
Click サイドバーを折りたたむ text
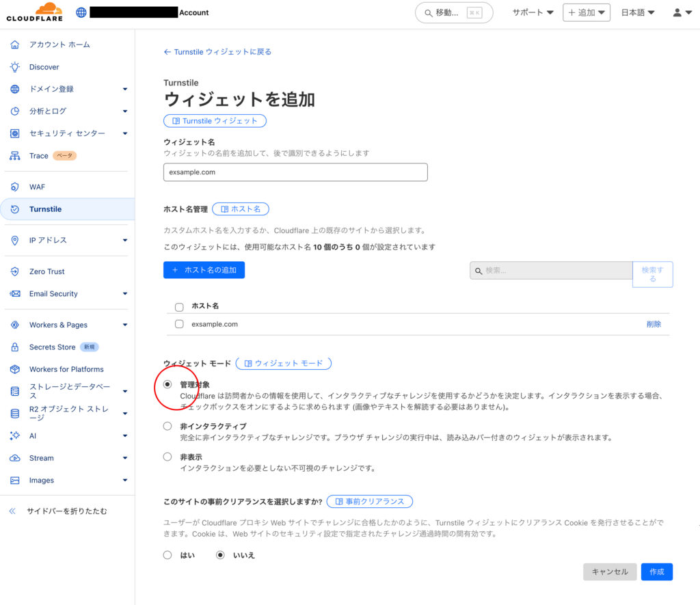[x=67, y=511]
